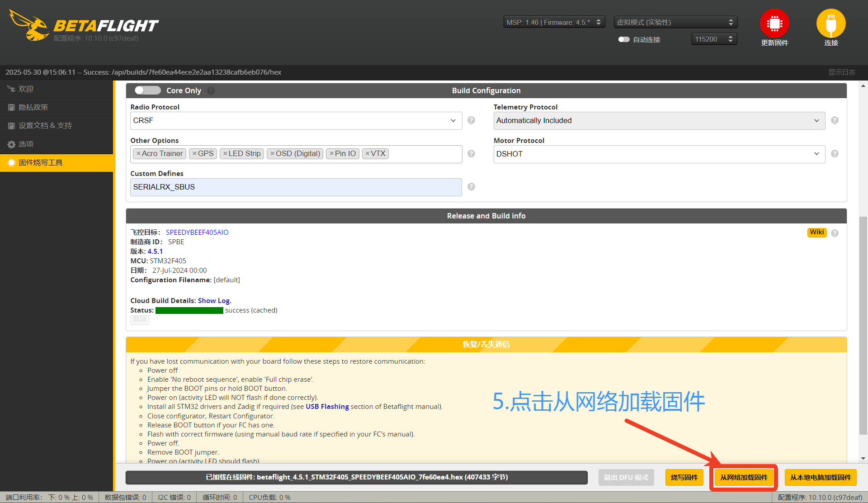This screenshot has height=503, width=868.
Task: Open the 设置文档 & 支持 tab
Action: coord(57,126)
